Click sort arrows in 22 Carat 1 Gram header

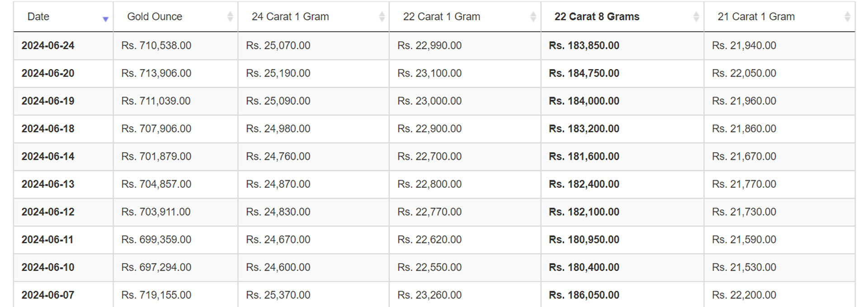tap(533, 17)
